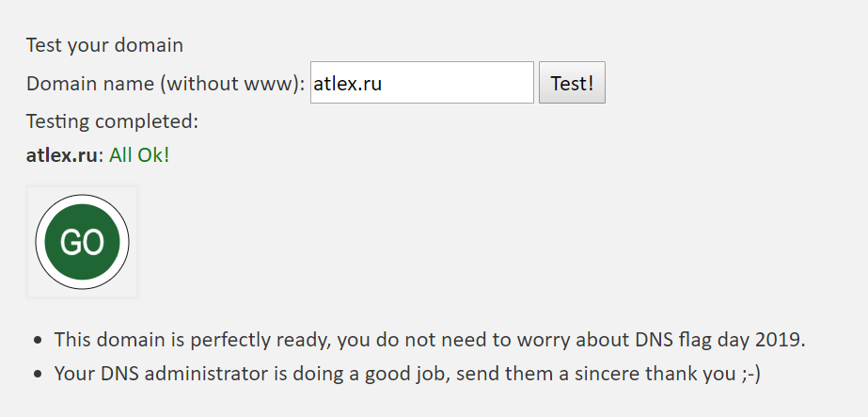Click the ;-) smiley at the message end
Viewport: 868px width, 417px height.
(x=750, y=375)
